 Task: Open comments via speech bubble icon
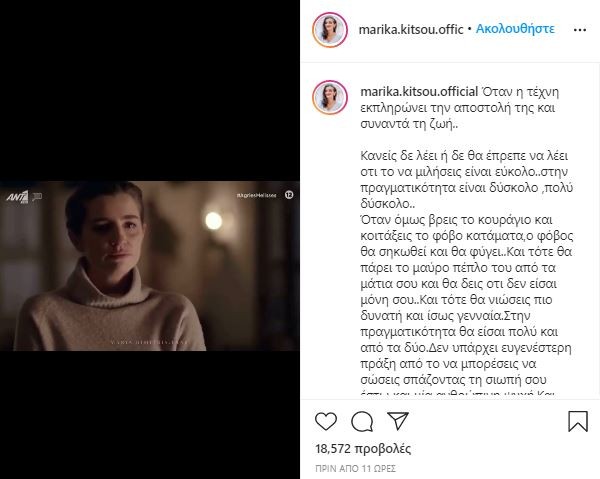click(x=362, y=421)
